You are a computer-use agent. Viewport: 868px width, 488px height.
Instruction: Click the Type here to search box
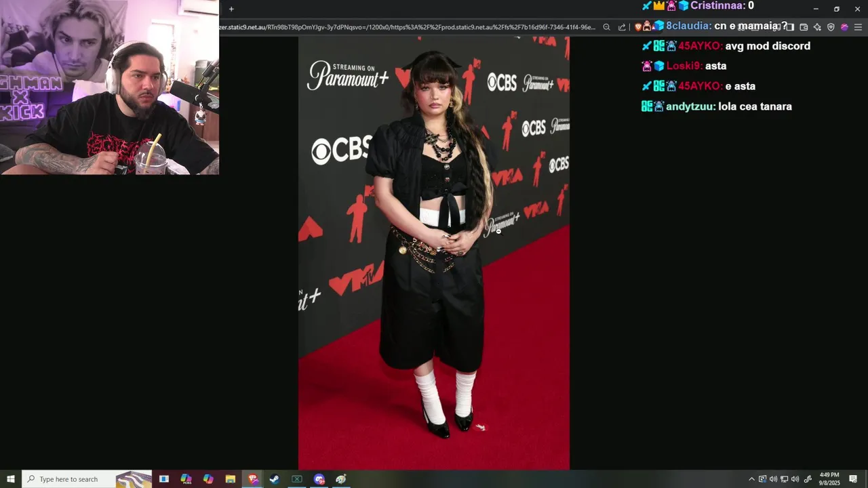[87, 479]
